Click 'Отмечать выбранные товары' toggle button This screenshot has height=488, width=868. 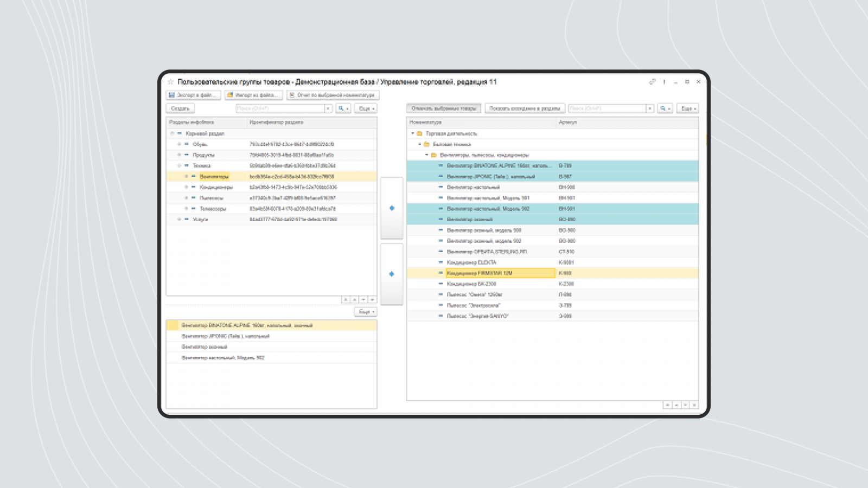coord(444,108)
